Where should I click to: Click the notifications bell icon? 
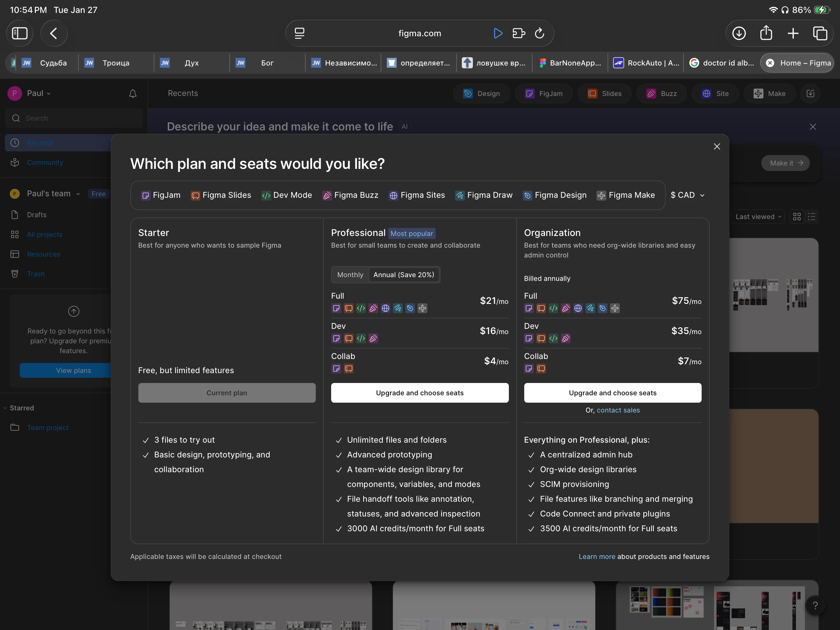point(133,94)
